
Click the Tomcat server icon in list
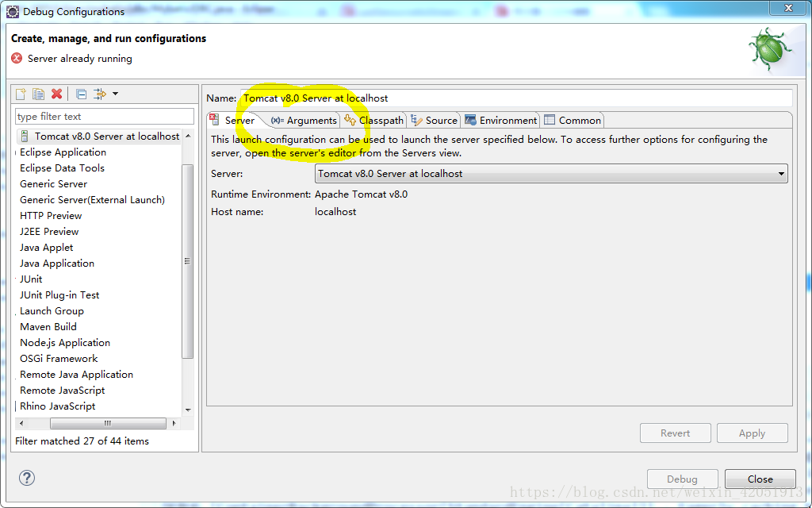(x=25, y=137)
